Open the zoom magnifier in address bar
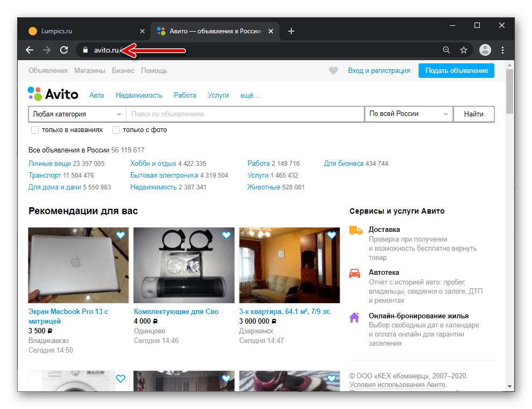 (x=447, y=50)
